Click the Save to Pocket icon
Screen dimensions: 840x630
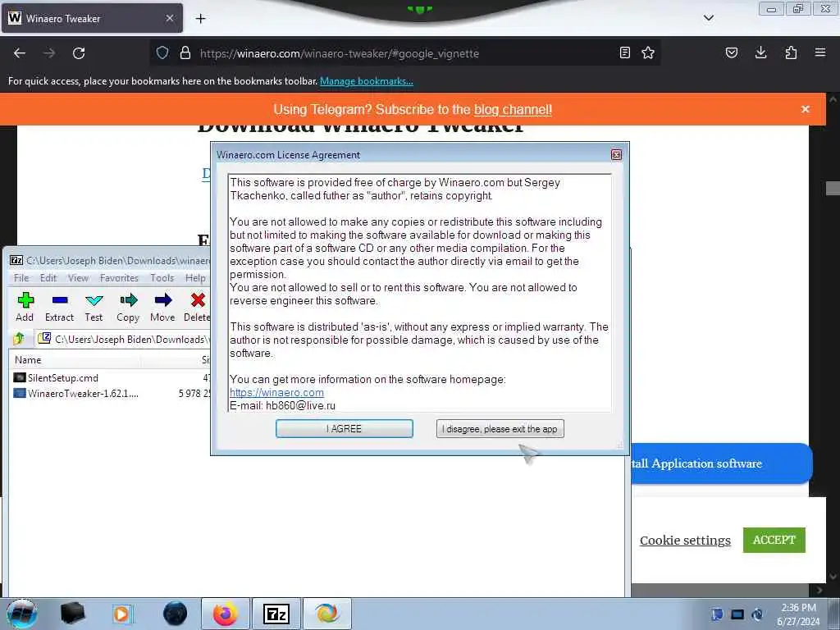tap(731, 52)
